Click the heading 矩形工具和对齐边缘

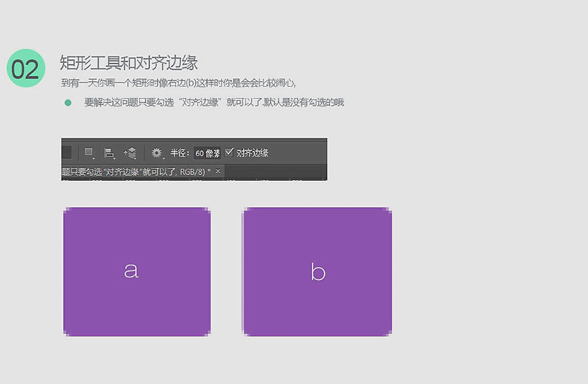point(129,63)
